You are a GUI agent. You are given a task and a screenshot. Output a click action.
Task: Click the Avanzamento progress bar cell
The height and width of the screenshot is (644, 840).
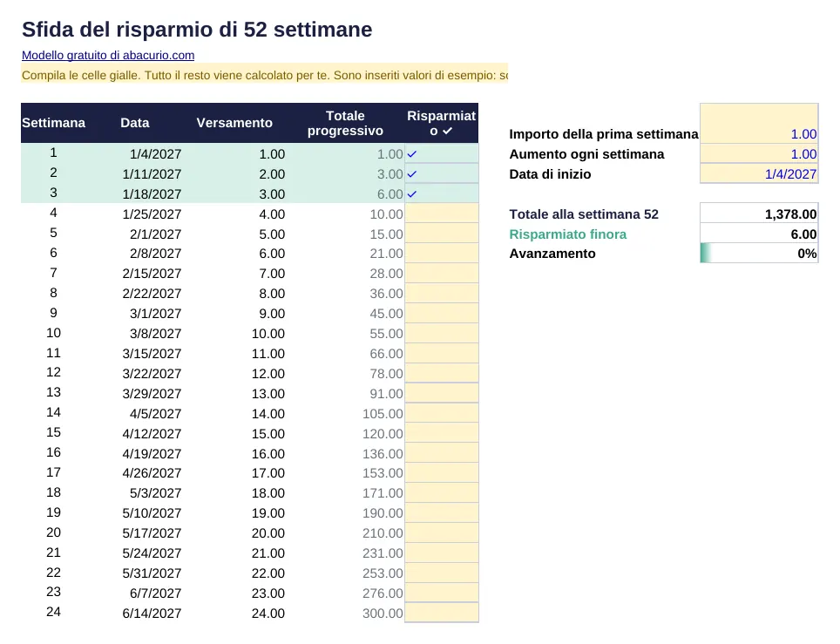click(759, 254)
